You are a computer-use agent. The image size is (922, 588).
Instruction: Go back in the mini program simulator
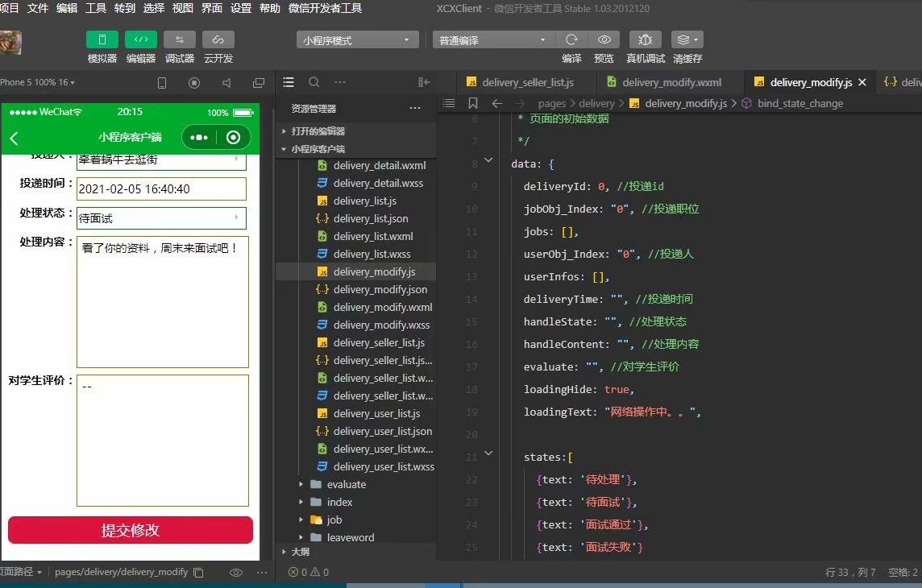(15, 138)
